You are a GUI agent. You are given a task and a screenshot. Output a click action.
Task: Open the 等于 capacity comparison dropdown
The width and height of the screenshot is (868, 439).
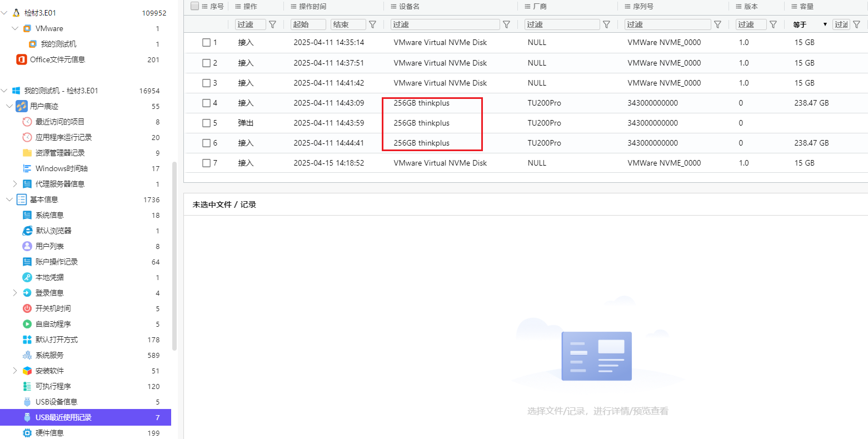tap(810, 24)
